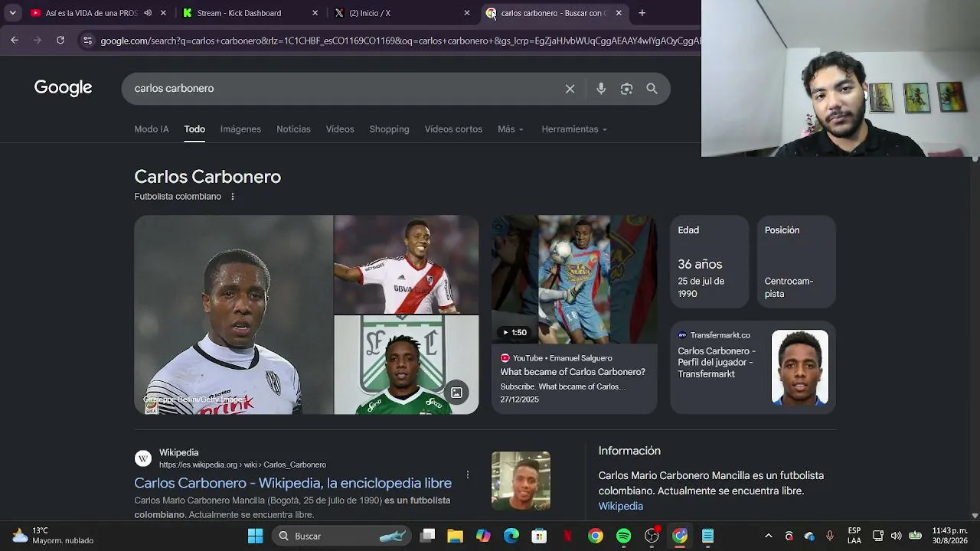Expand the Más filter dropdown
The image size is (980, 551).
point(511,129)
